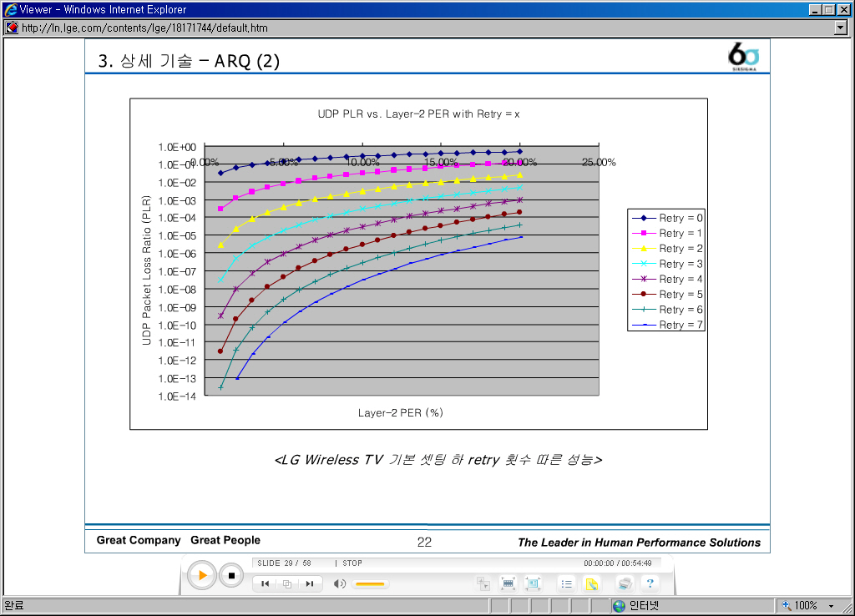The height and width of the screenshot is (616, 855).
Task: Click the Retry = 0 legend entry
Action: (x=666, y=218)
